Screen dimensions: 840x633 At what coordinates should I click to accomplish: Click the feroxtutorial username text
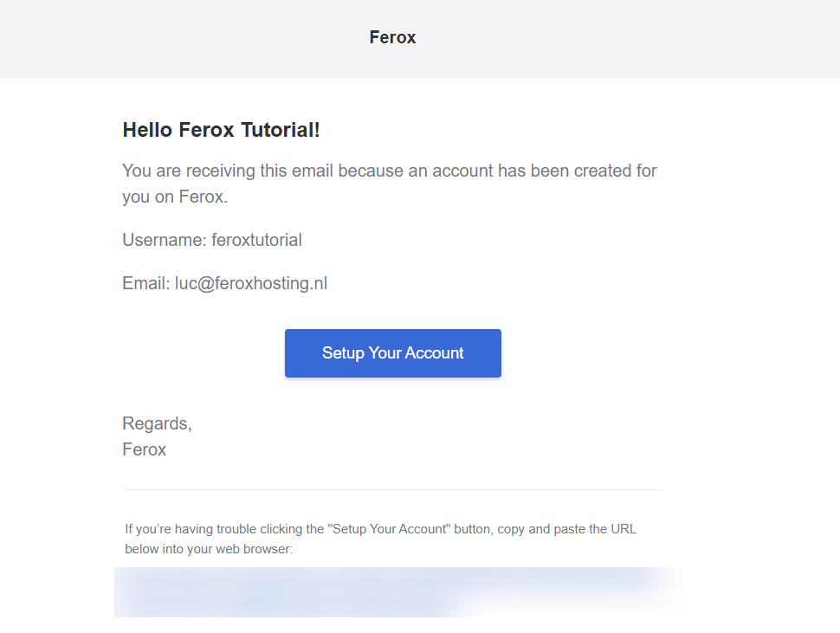256,240
